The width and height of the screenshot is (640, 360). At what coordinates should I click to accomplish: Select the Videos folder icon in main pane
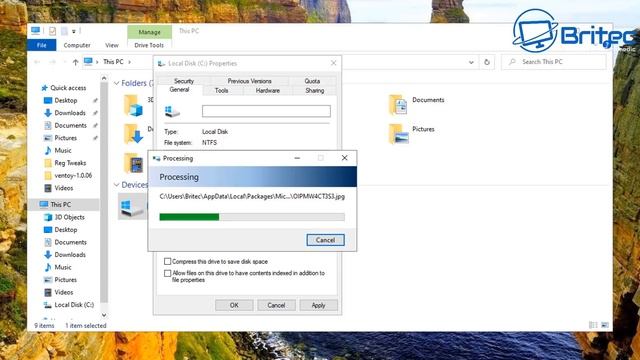point(133,163)
